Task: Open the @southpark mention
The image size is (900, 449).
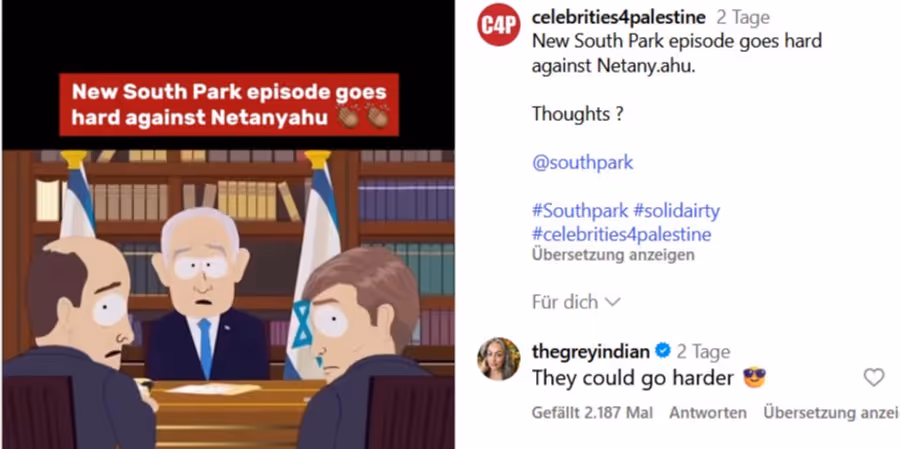Action: point(583,163)
